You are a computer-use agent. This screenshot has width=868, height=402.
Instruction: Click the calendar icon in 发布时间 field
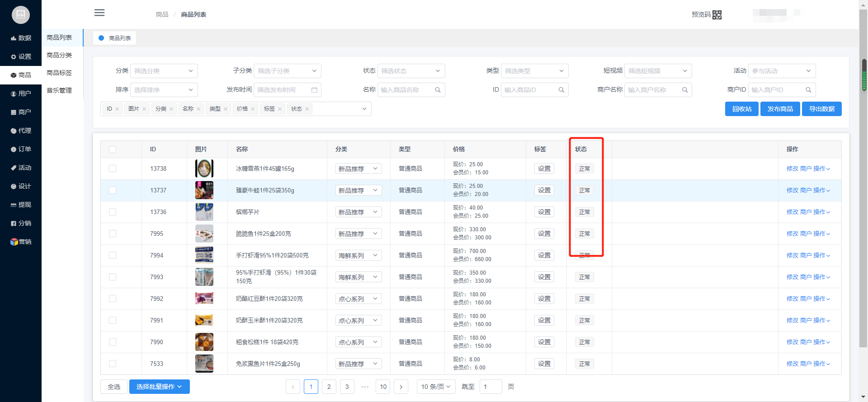314,90
